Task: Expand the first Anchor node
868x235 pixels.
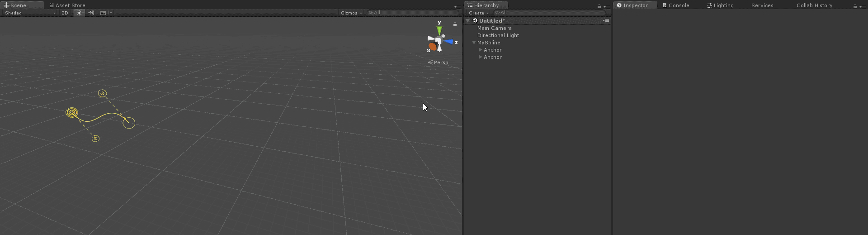Action: pos(480,50)
